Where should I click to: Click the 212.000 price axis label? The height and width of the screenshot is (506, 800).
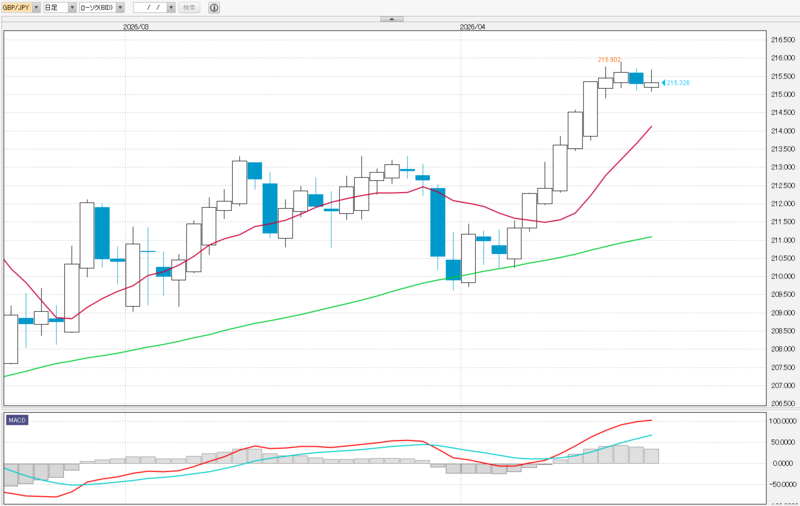coord(783,204)
